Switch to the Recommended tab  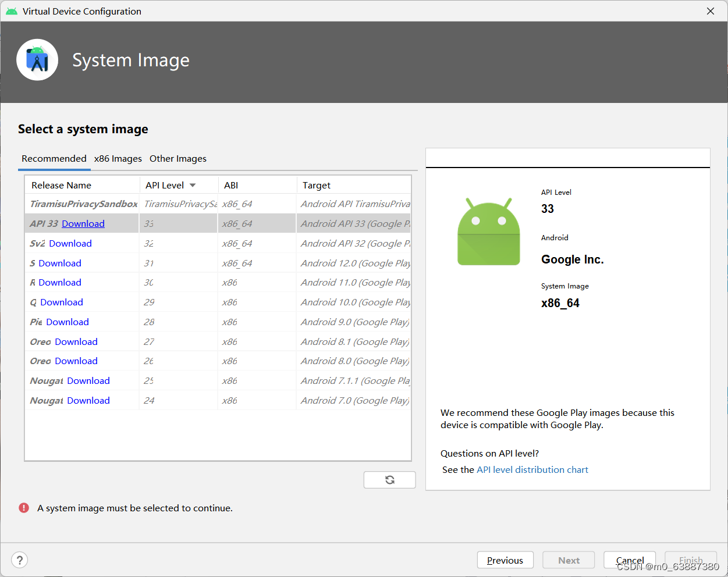point(54,159)
